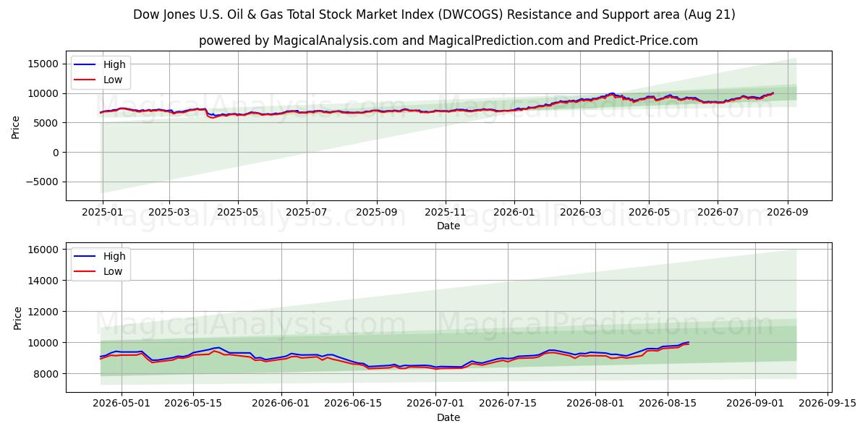
Task: Click the 2025-05 date tick label
Action: (238, 212)
